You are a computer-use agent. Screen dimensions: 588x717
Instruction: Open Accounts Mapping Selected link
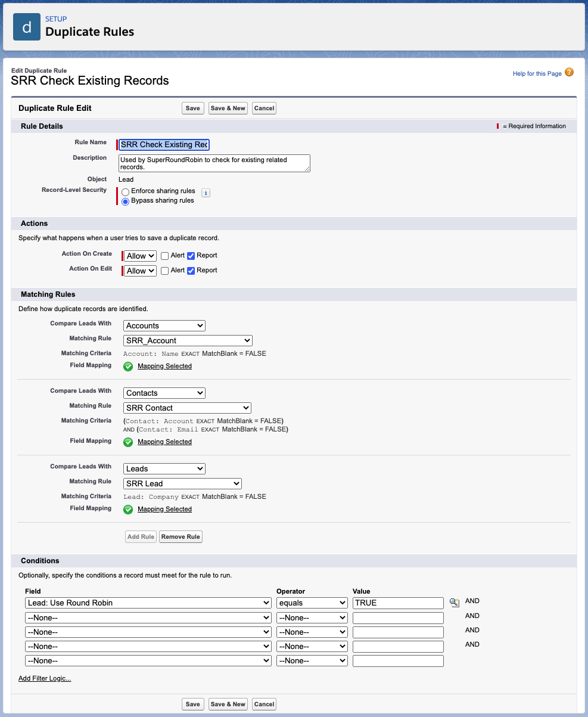point(164,366)
